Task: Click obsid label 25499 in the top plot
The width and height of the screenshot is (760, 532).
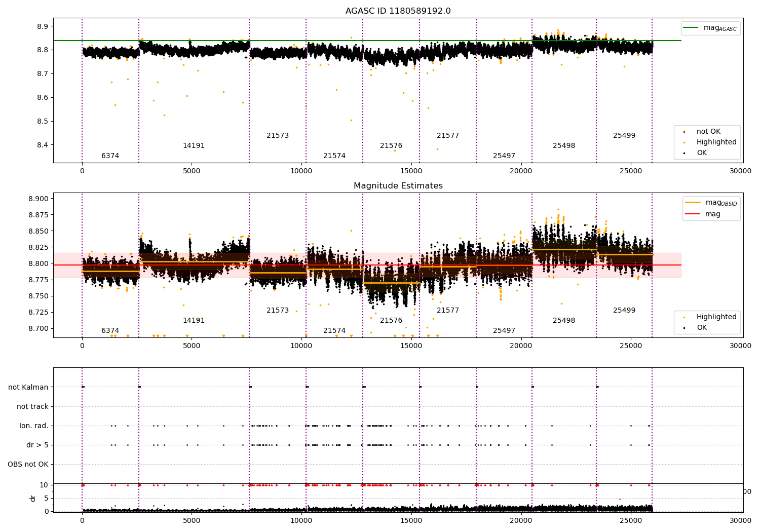Action: click(x=624, y=136)
